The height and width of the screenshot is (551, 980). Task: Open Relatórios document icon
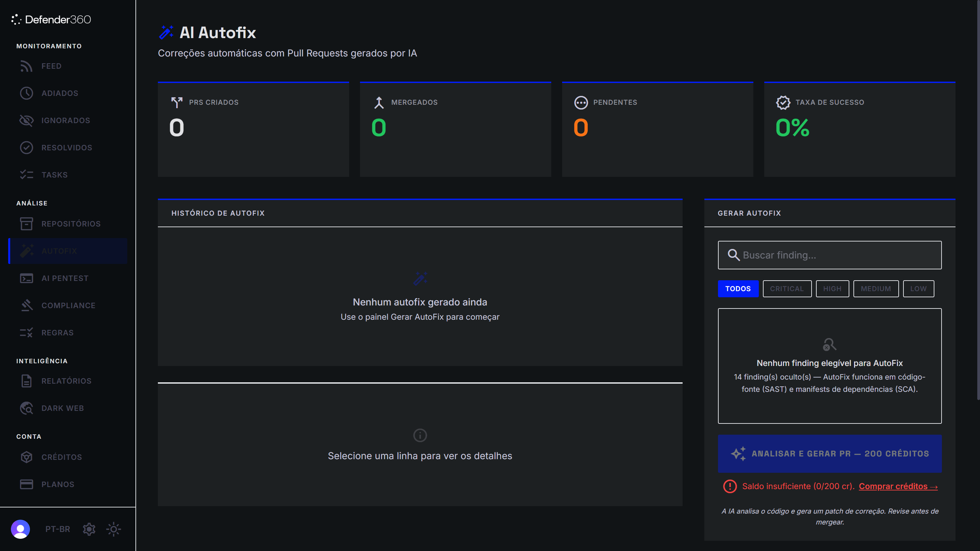pyautogui.click(x=26, y=381)
